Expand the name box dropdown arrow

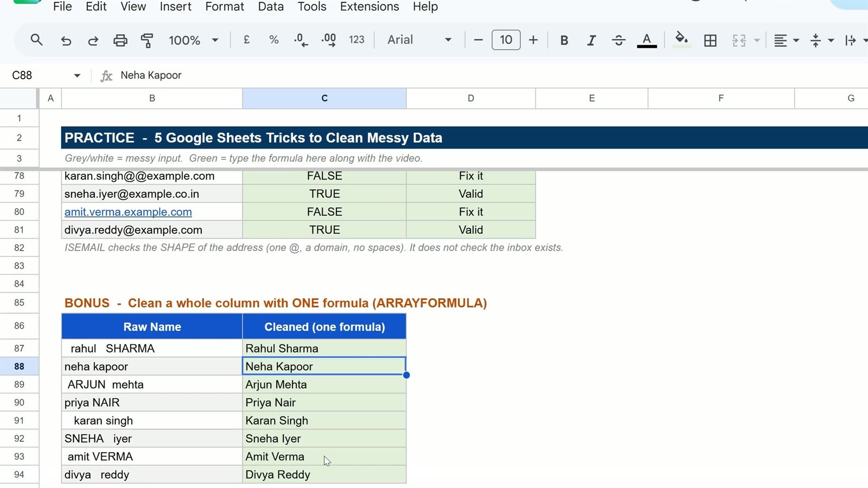point(77,75)
